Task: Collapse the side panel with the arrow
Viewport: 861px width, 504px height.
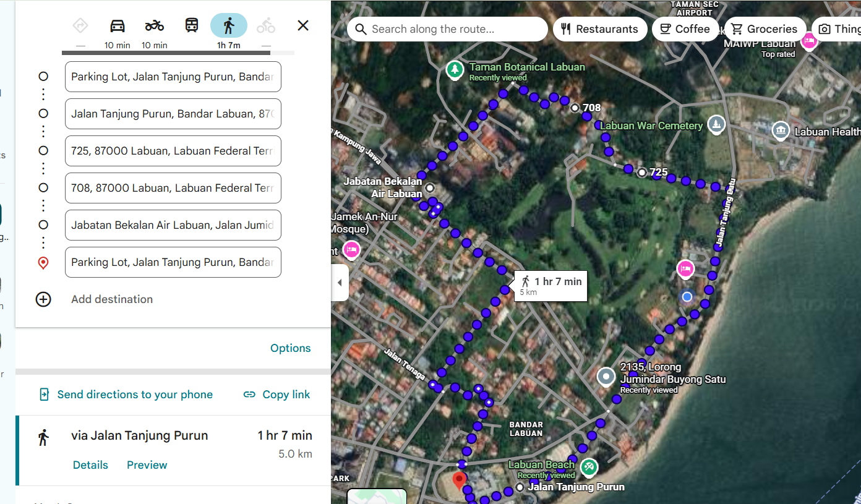Action: [340, 283]
